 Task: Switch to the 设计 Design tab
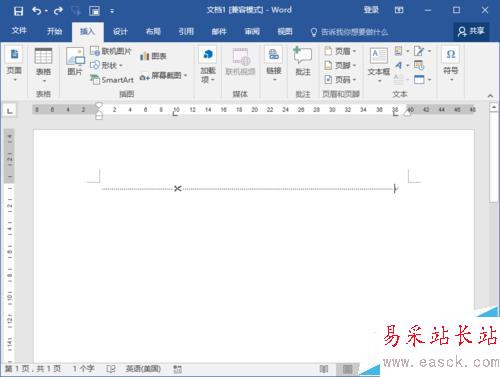point(120,31)
